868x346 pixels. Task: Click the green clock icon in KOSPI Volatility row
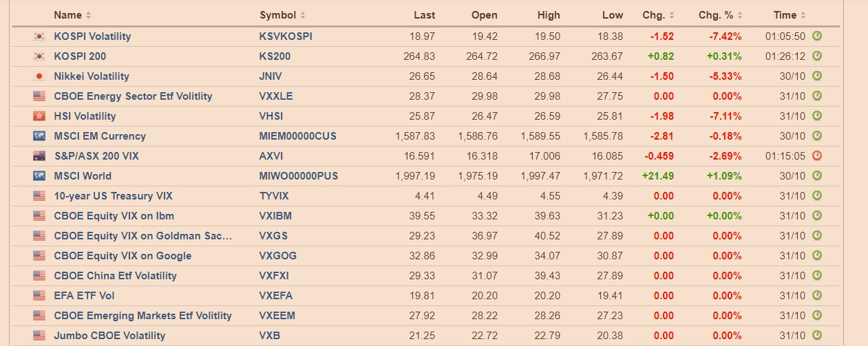click(817, 36)
